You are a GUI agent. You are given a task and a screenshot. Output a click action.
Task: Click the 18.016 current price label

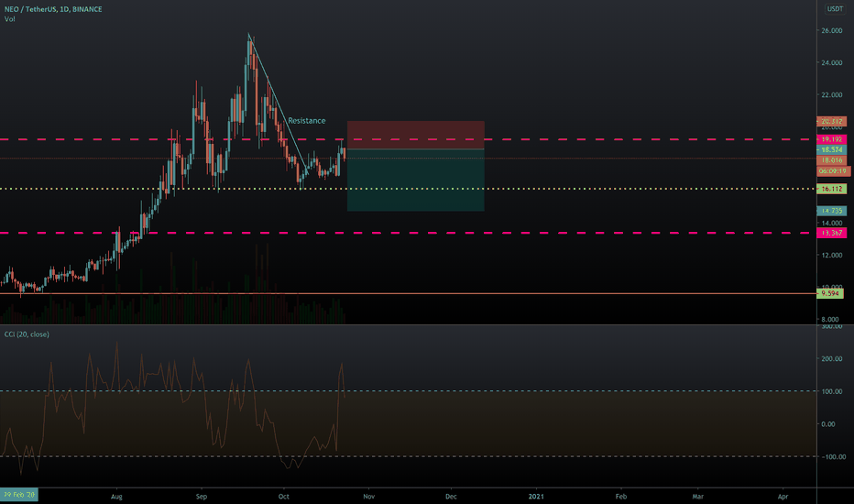click(832, 160)
